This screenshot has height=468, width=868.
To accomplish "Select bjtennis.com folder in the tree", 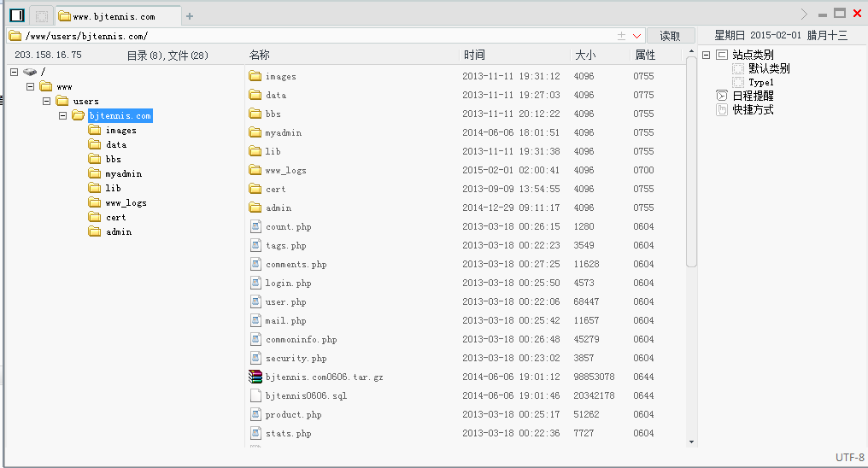I will (x=120, y=115).
